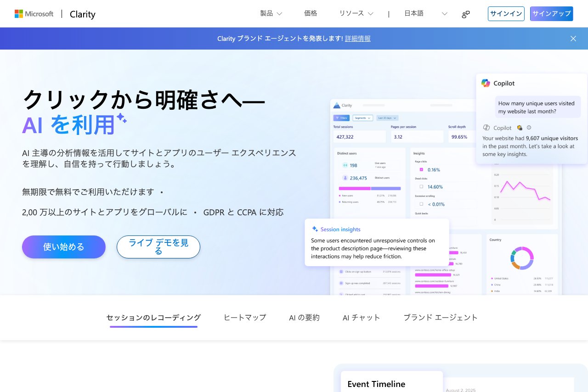Click the Total sessions value 427,322
Screen dimensions: 588x392
point(345,137)
